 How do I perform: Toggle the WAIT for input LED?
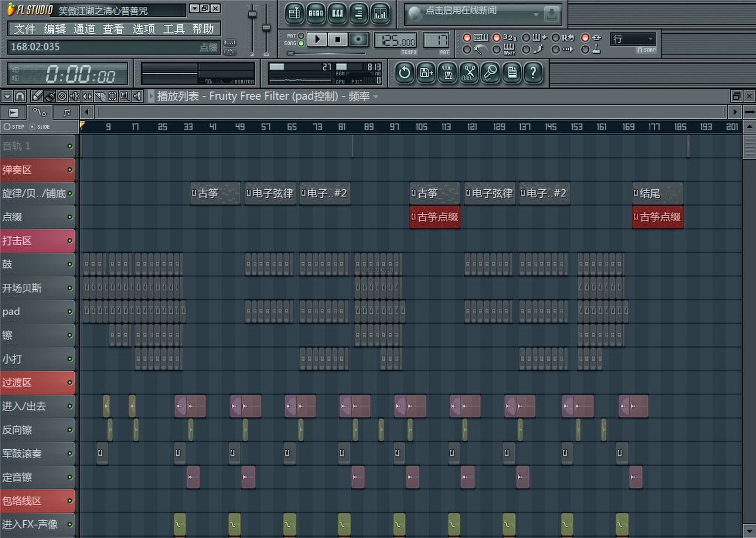pyautogui.click(x=497, y=50)
